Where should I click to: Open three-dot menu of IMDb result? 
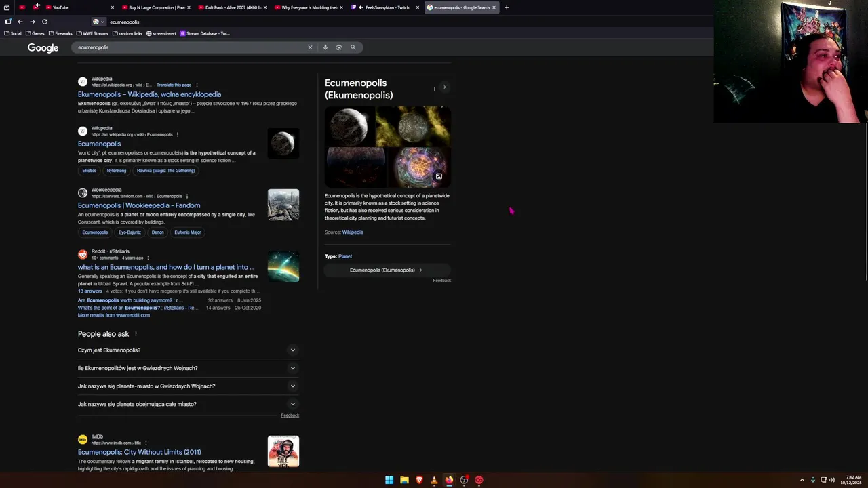coord(146,443)
